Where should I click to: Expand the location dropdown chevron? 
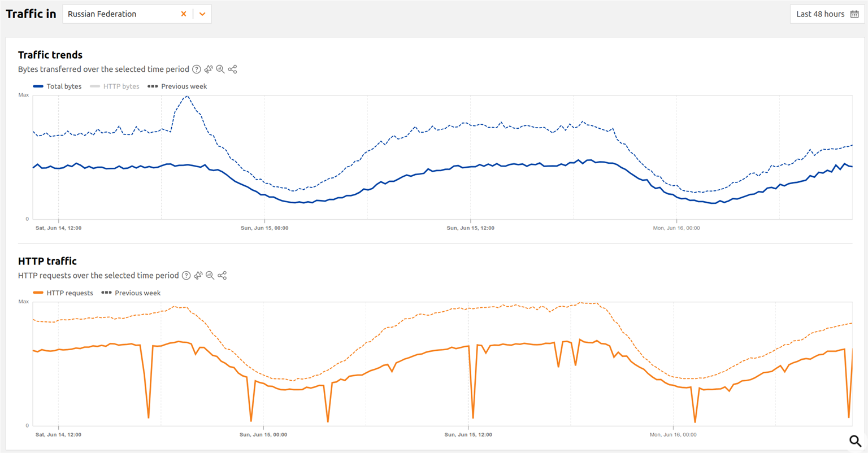(x=202, y=14)
